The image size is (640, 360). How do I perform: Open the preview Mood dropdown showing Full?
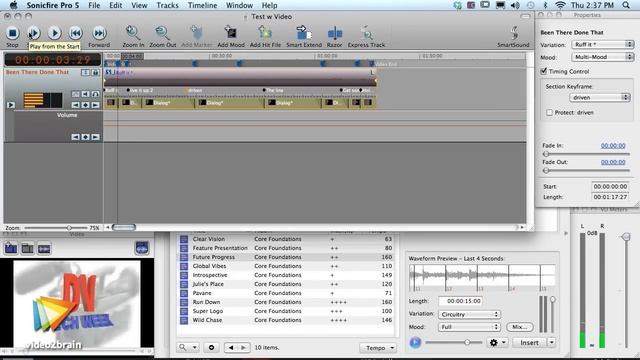469,327
